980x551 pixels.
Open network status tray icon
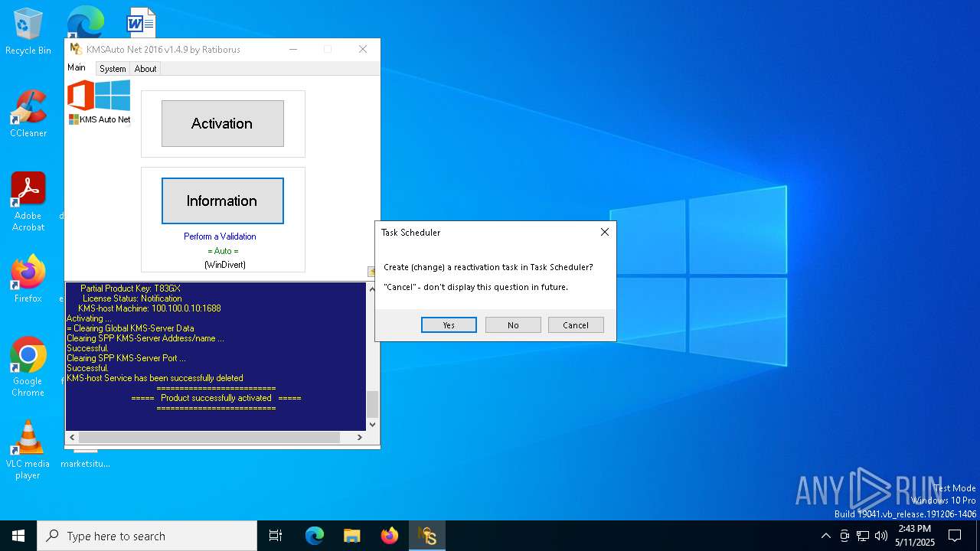pyautogui.click(x=863, y=536)
